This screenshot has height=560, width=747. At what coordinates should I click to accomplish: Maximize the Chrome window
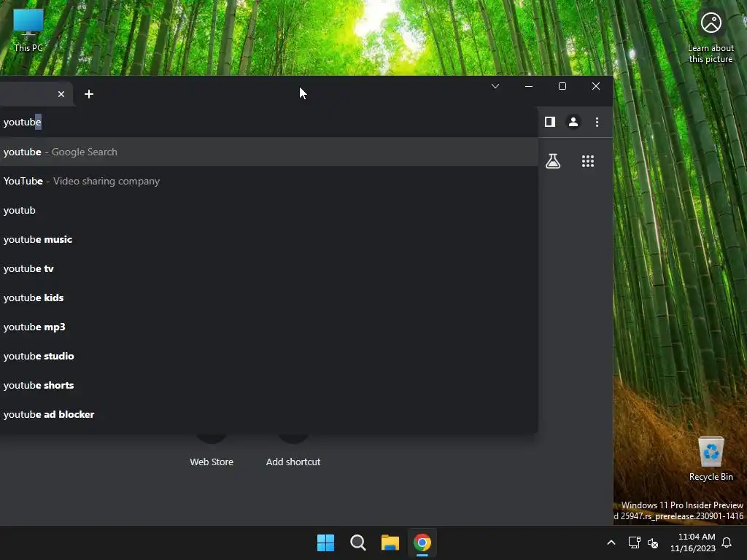(x=562, y=86)
